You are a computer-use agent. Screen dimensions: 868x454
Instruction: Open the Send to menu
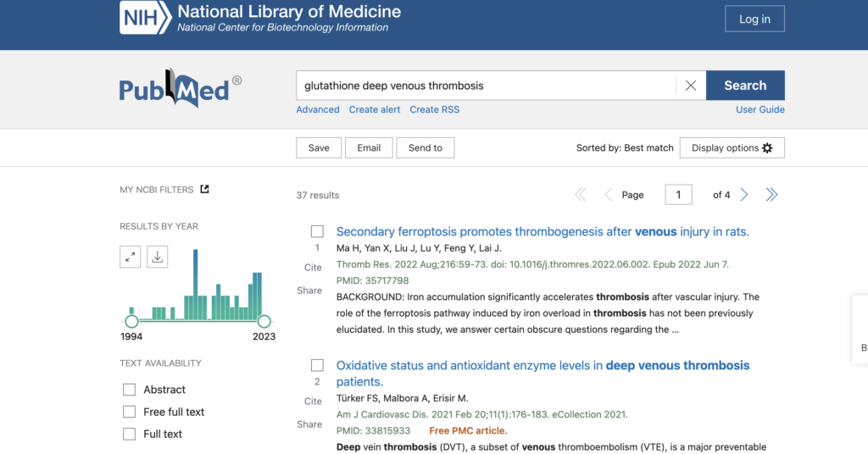click(x=425, y=147)
